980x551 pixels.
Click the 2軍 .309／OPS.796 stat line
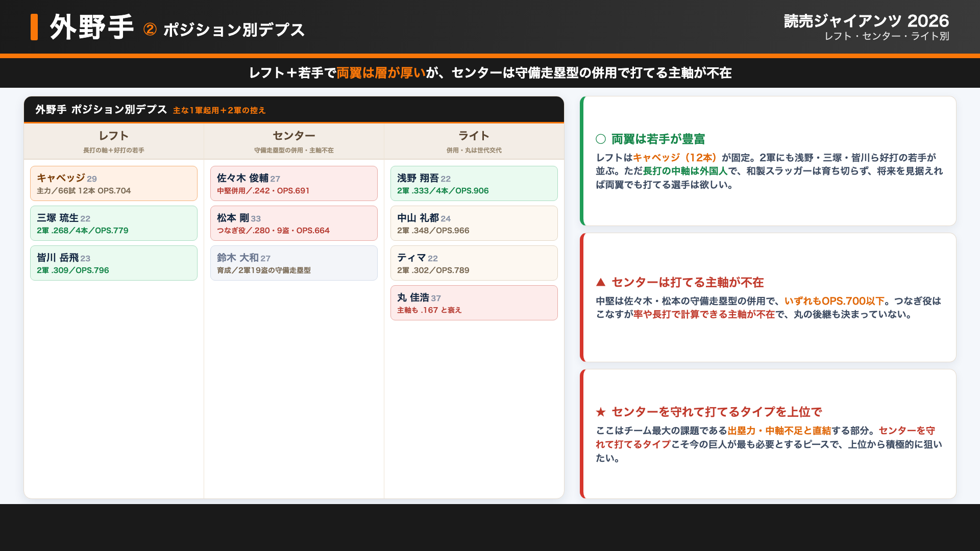click(x=73, y=270)
